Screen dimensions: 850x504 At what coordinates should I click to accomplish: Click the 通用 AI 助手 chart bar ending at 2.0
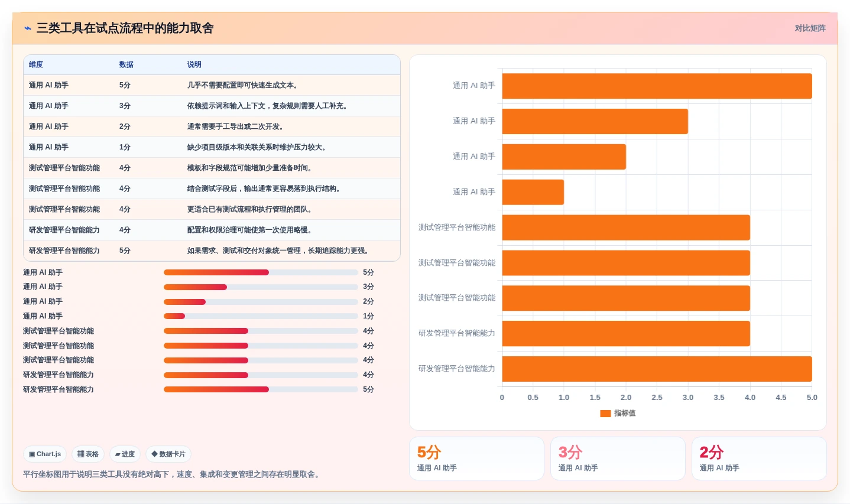coord(564,157)
